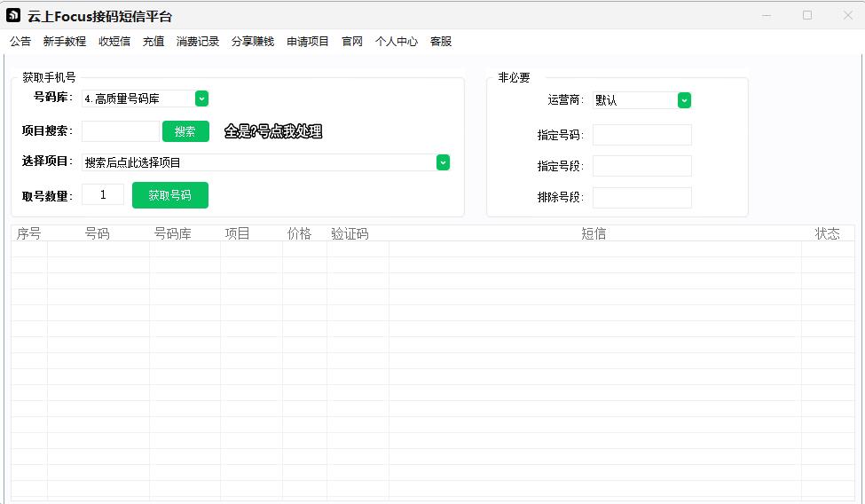
Task: Open the 新手教程 menu item
Action: tap(65, 42)
